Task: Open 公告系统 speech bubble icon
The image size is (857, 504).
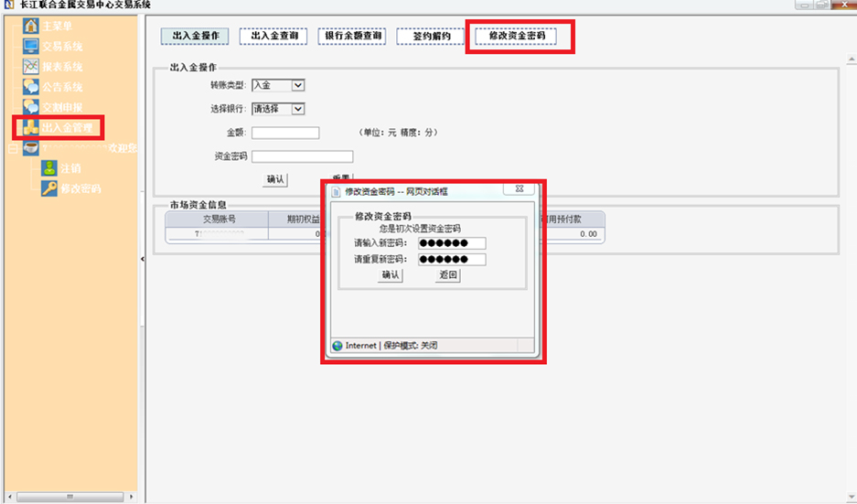Action: [30, 87]
